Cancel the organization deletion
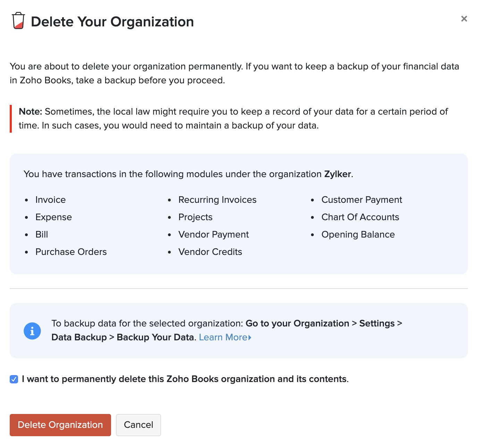 point(138,425)
